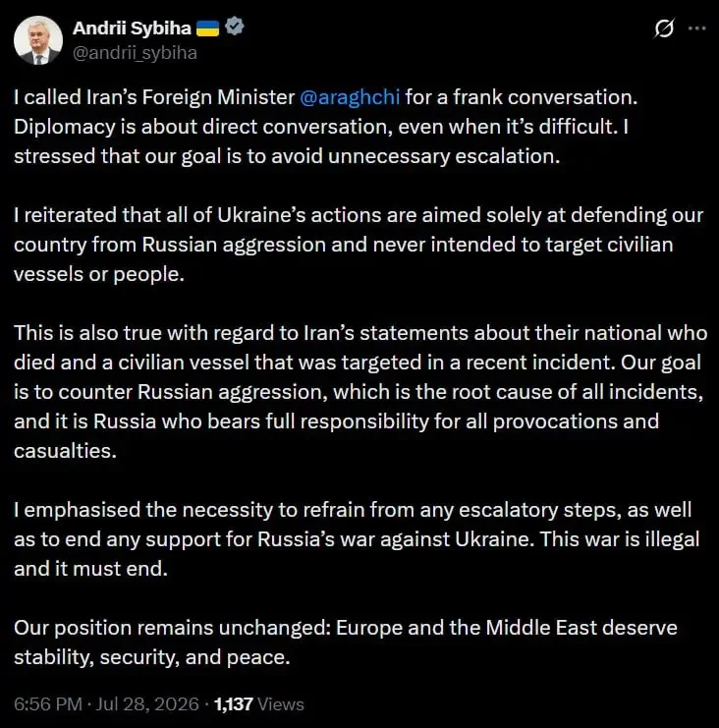Click the word 'casualties.' in the post
Image resolution: width=719 pixels, height=728 pixels.
coord(65,451)
